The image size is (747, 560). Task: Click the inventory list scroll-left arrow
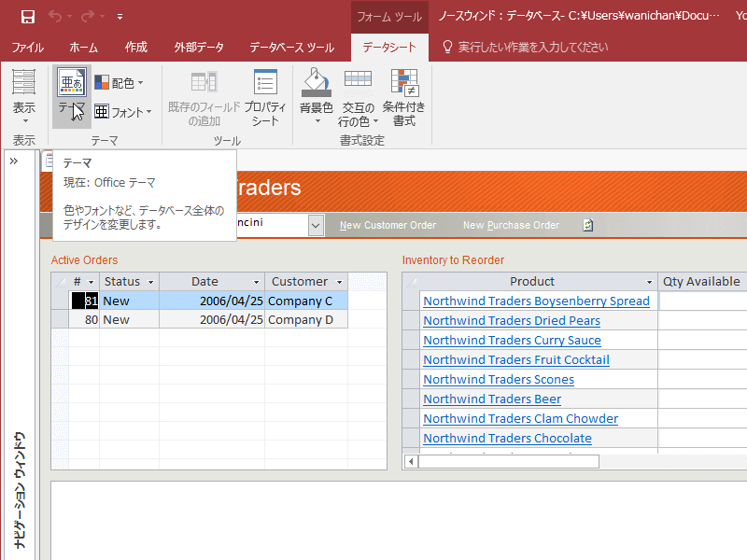[x=411, y=461]
